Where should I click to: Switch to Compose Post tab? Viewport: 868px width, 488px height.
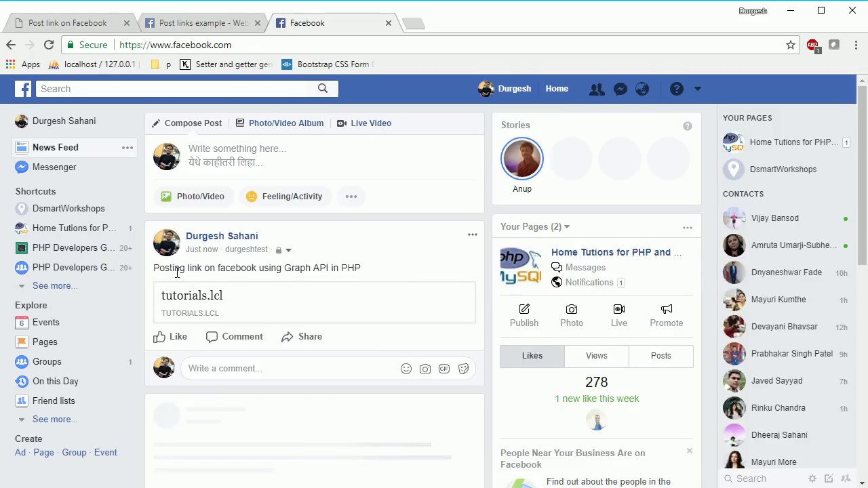[187, 123]
